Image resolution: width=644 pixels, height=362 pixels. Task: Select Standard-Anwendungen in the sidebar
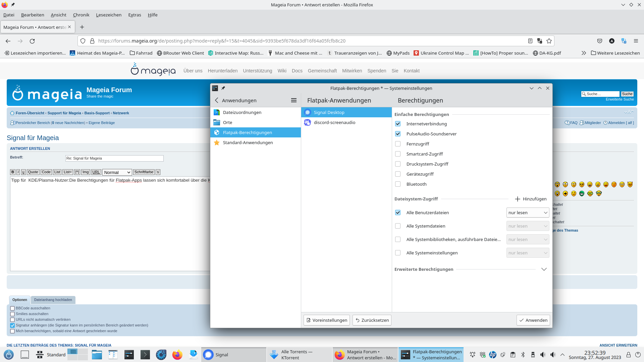[256, 142]
